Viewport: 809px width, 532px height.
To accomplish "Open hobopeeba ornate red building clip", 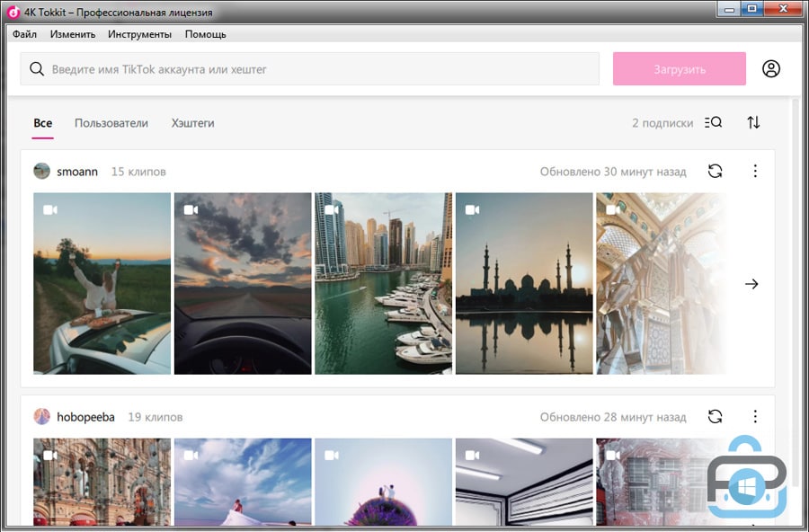I will (102, 482).
